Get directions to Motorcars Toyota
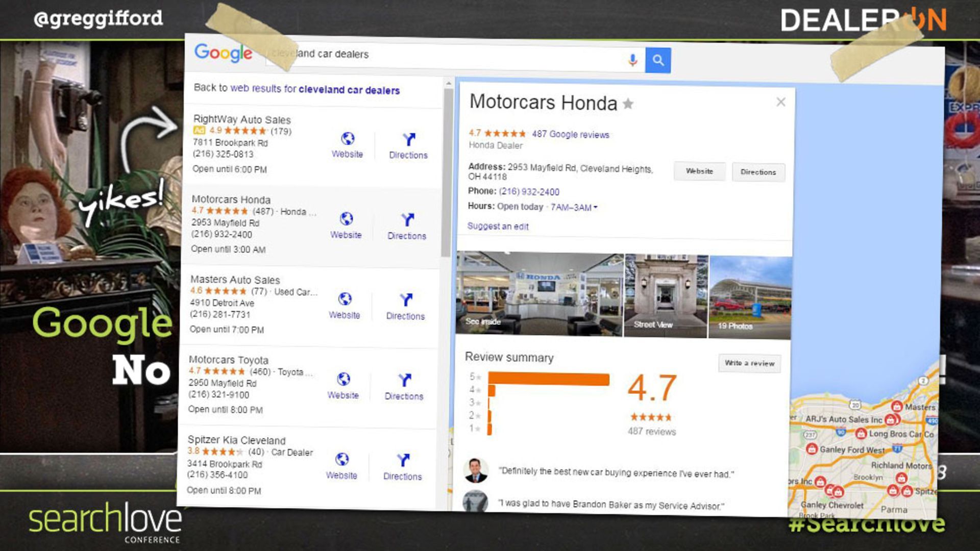This screenshot has height=551, width=980. click(x=404, y=387)
